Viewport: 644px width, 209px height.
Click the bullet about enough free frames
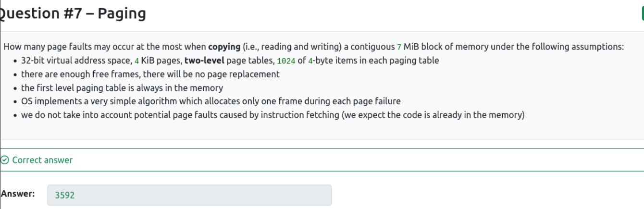coord(150,74)
